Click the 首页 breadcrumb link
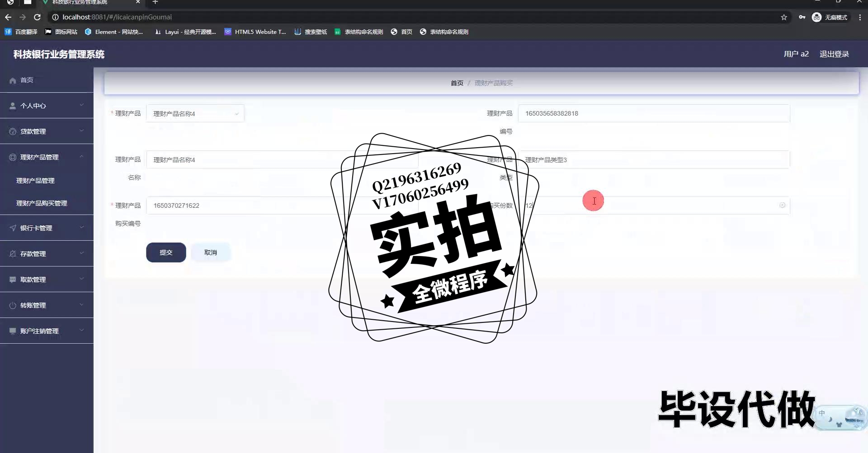 click(x=457, y=83)
